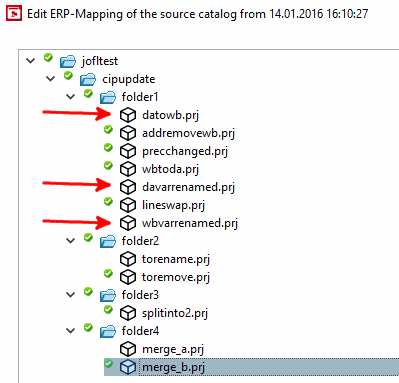399x383 pixels.
Task: Select the cipupdate folder label
Action: tap(129, 79)
